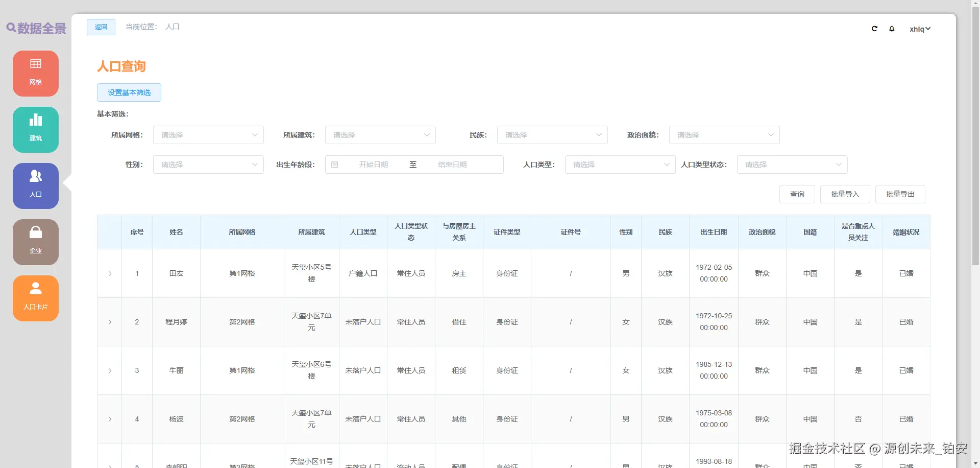Click the name cell 程月婷

(176, 322)
